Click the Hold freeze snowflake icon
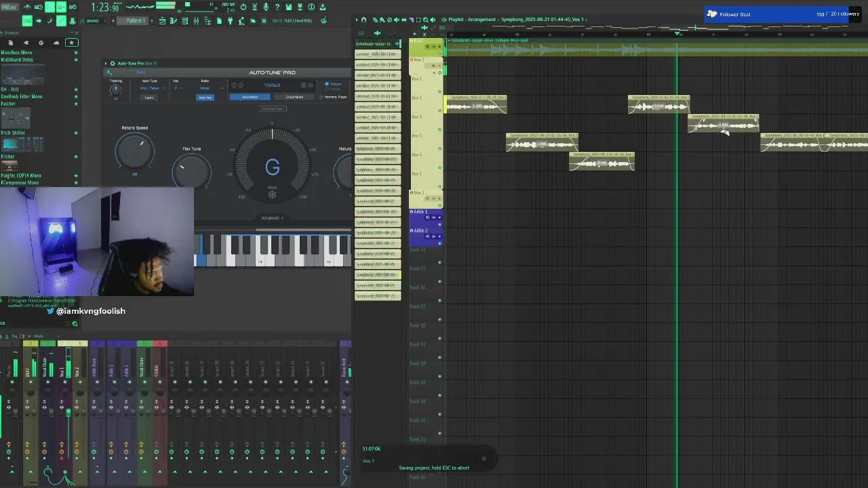868x488 pixels. pyautogui.click(x=272, y=195)
